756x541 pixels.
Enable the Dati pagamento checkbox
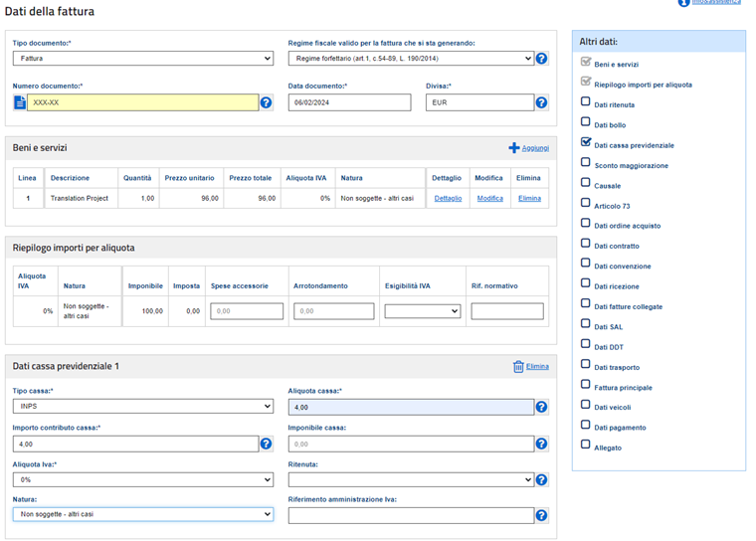click(x=585, y=425)
